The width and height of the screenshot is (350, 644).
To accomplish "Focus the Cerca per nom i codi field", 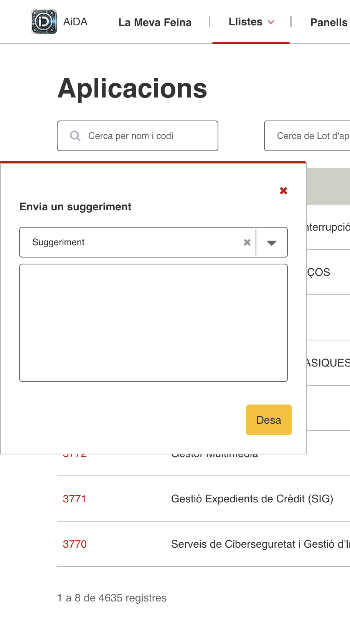I will tap(137, 136).
